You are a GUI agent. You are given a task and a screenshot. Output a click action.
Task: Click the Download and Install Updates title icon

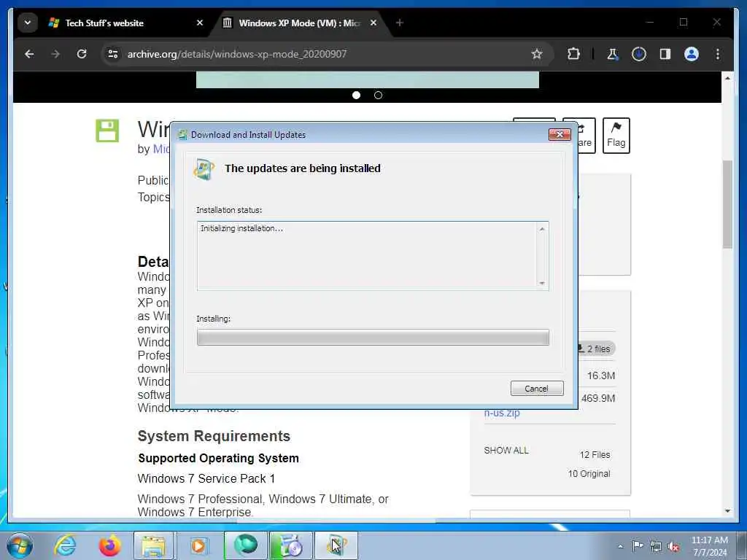coord(182,135)
